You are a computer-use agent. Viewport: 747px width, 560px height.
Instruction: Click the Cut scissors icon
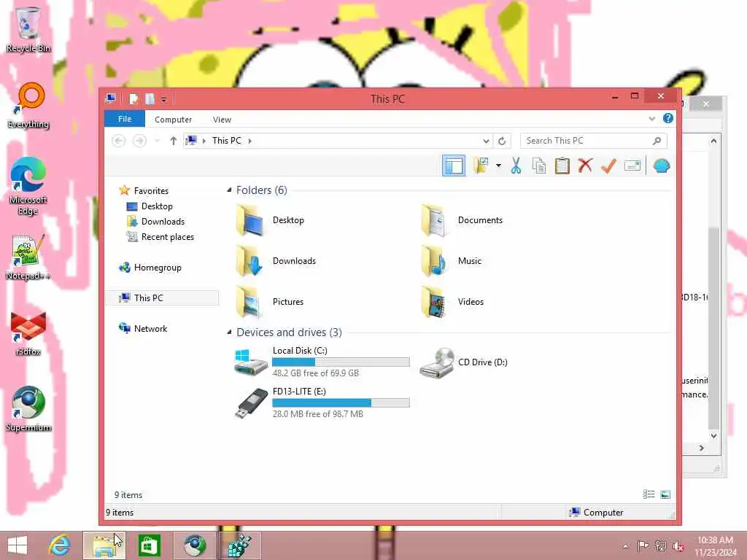point(516,166)
